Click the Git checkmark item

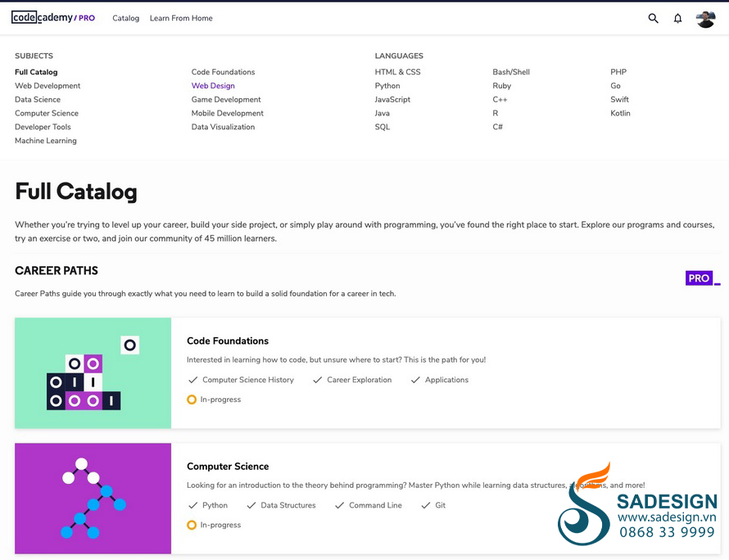click(x=432, y=505)
